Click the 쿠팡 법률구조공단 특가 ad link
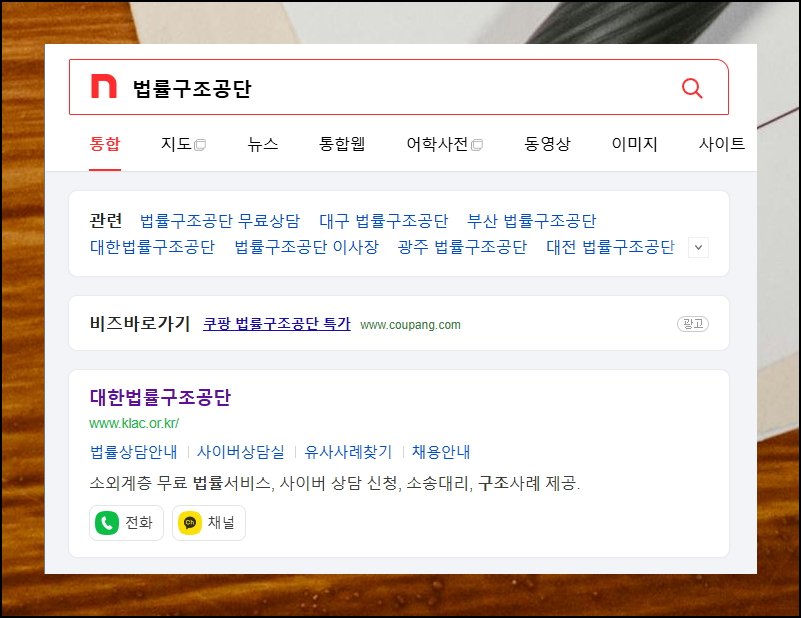The width and height of the screenshot is (801, 618). tap(277, 324)
